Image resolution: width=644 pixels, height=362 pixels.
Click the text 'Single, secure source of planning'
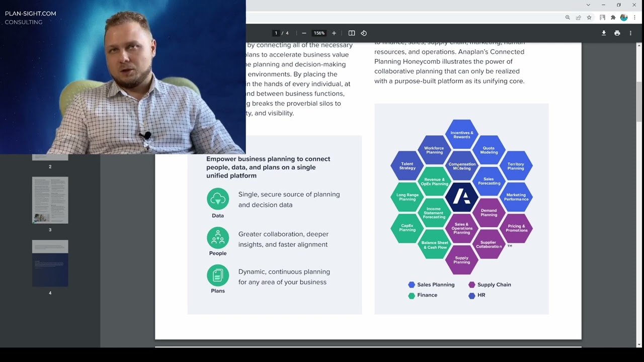(289, 194)
